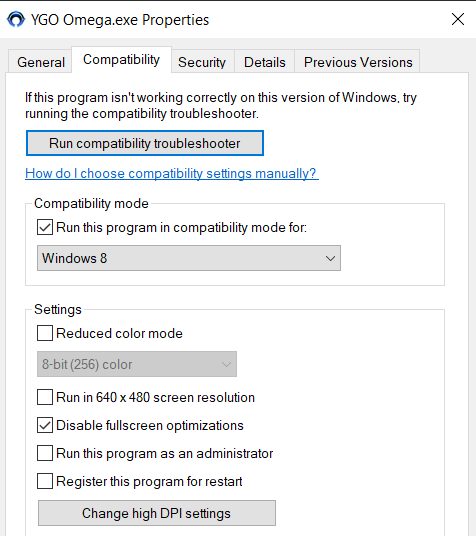476x536 pixels.
Task: Run the compatibility troubleshooter
Action: pos(145,143)
